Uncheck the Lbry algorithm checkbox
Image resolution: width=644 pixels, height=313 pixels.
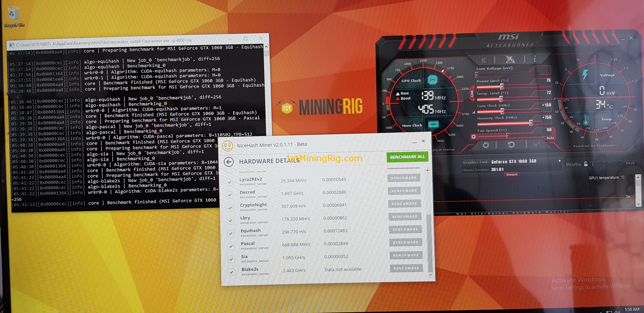pos(231,221)
